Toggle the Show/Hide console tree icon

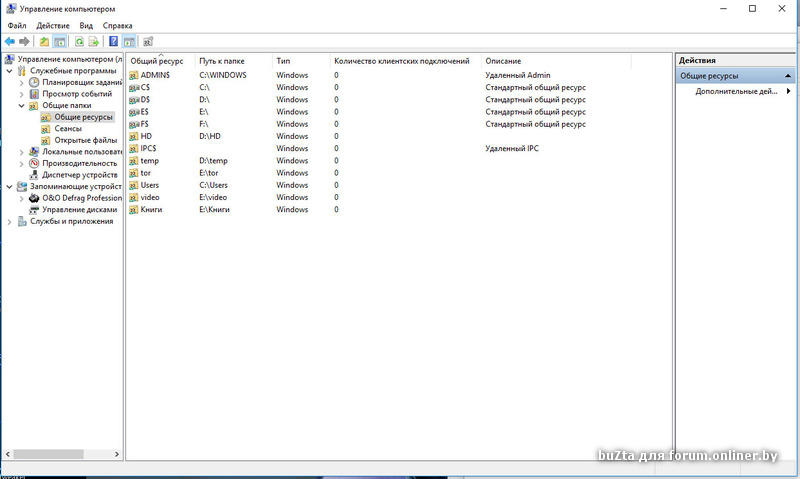click(59, 41)
